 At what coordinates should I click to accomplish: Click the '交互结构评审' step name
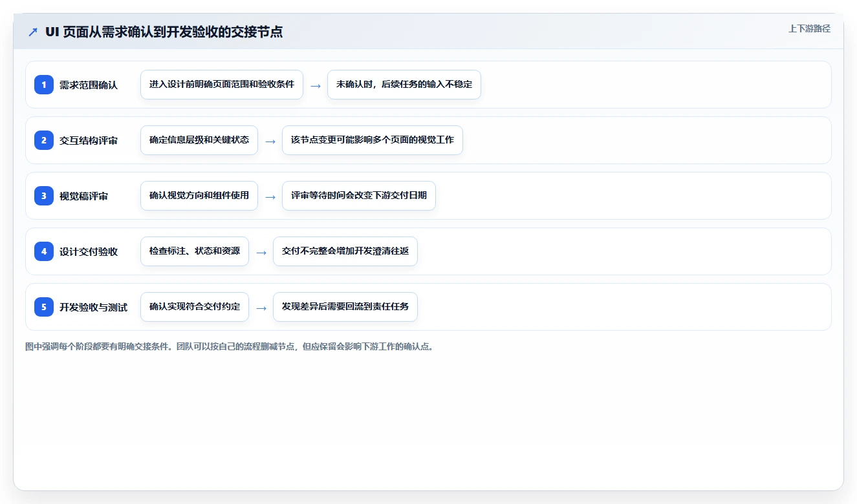pyautogui.click(x=89, y=140)
